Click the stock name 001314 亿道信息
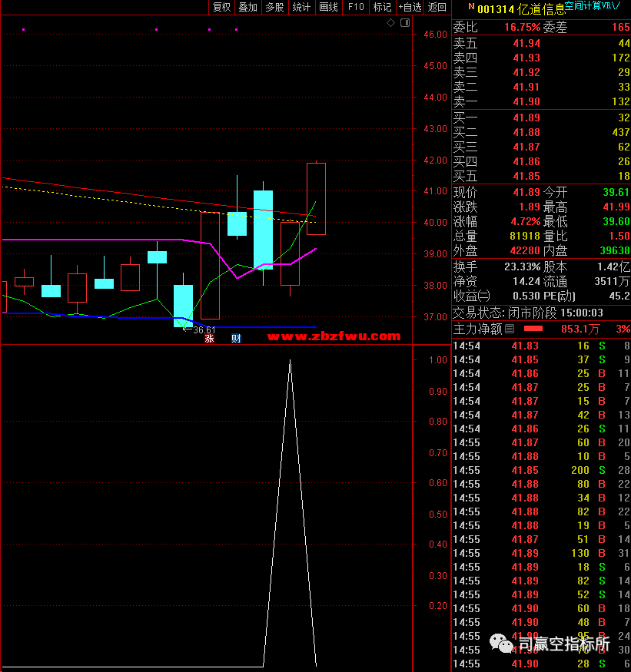 pyautogui.click(x=521, y=9)
